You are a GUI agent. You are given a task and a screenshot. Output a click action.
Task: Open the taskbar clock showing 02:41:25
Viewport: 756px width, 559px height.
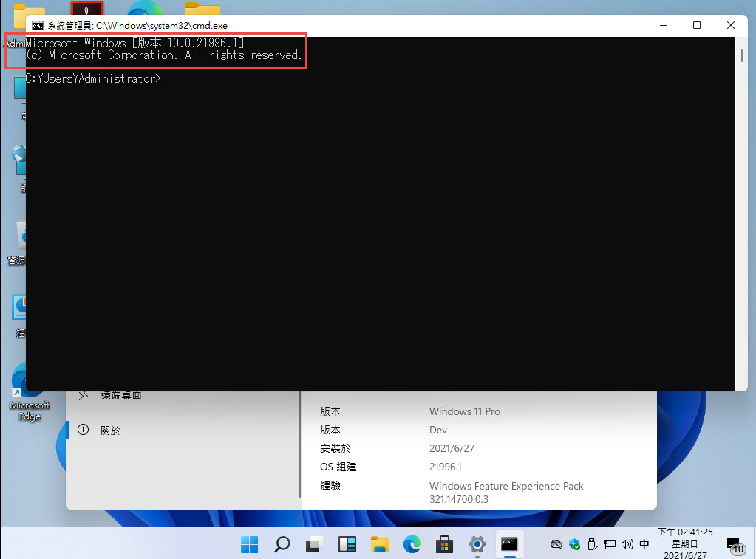pos(685,544)
